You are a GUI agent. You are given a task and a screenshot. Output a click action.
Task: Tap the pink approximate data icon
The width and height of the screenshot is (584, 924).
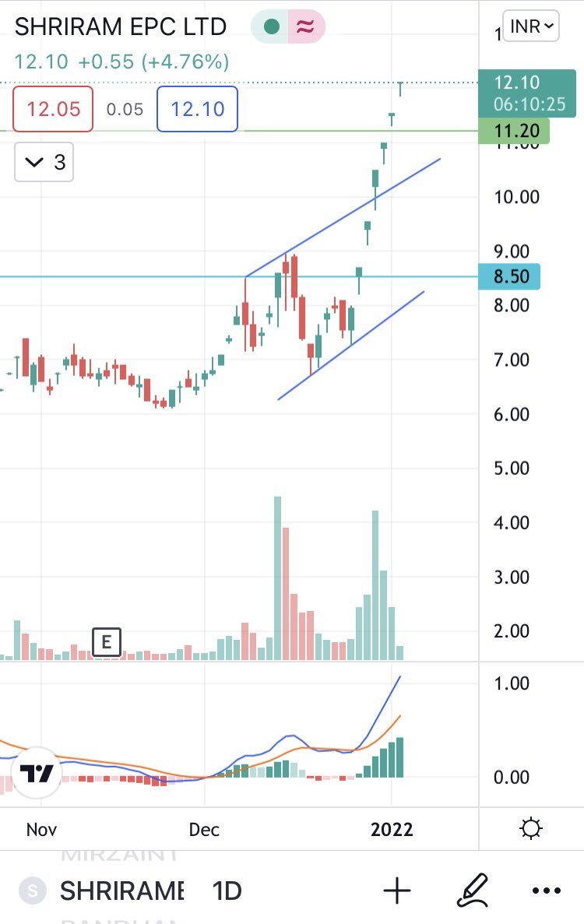pos(305,26)
